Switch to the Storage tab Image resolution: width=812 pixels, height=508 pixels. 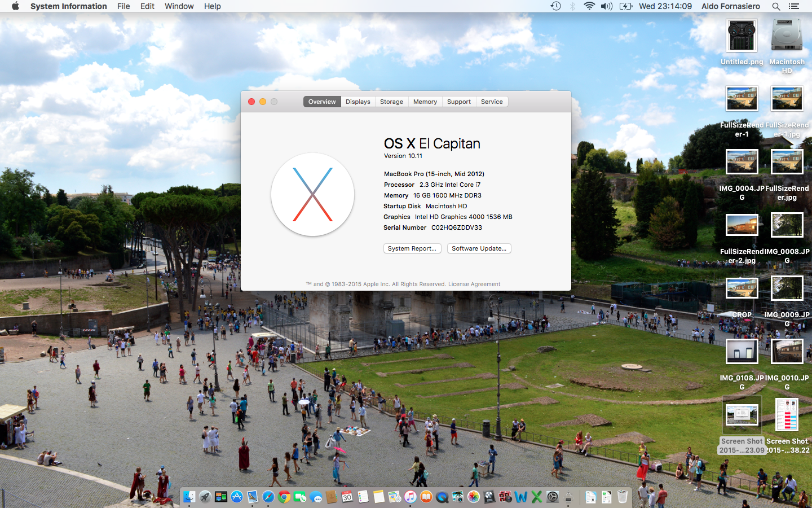pyautogui.click(x=391, y=102)
